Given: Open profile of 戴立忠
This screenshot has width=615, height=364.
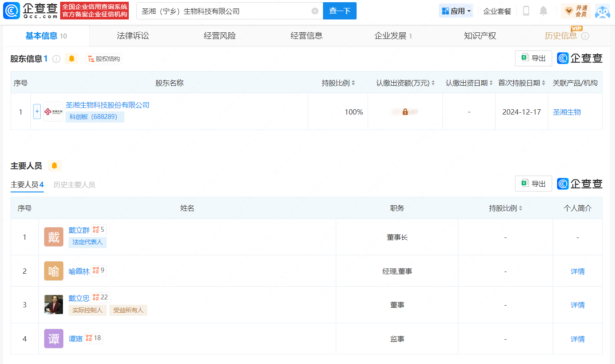Looking at the screenshot, I should pos(79,298).
